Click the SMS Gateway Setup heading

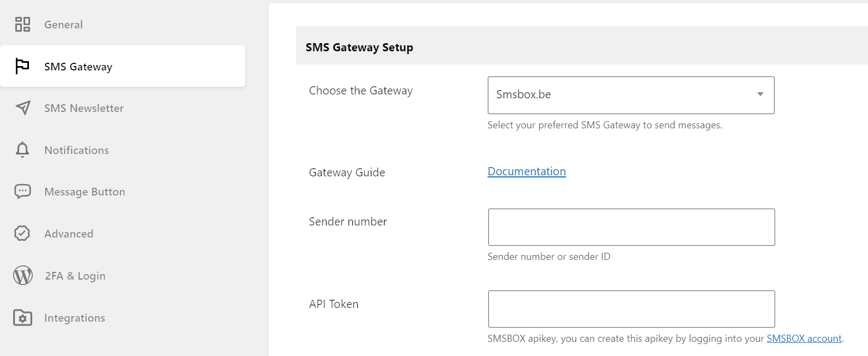tap(359, 48)
